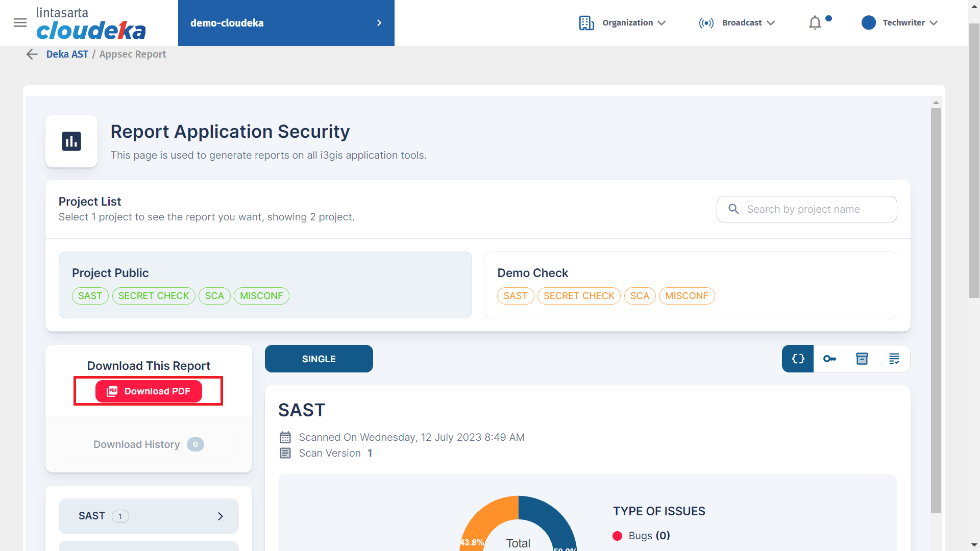980x551 pixels.
Task: Select the Misconf checklist icon
Action: coord(894,359)
